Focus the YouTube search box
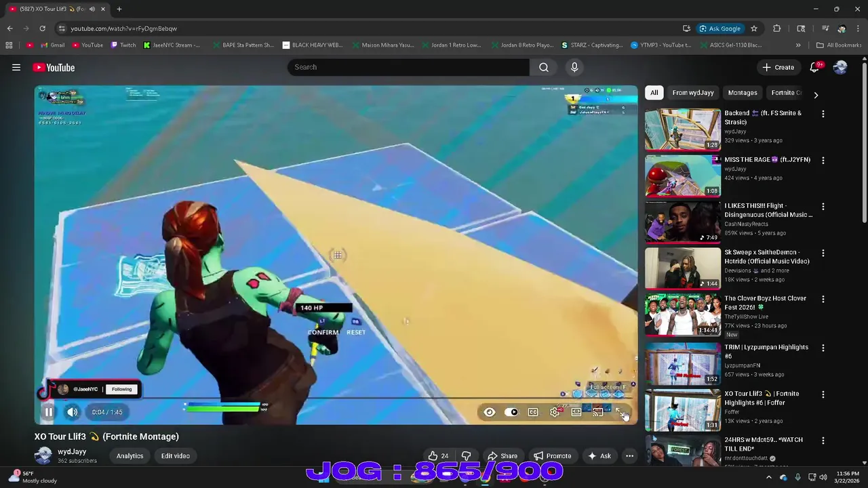The width and height of the screenshot is (868, 488). (x=408, y=67)
